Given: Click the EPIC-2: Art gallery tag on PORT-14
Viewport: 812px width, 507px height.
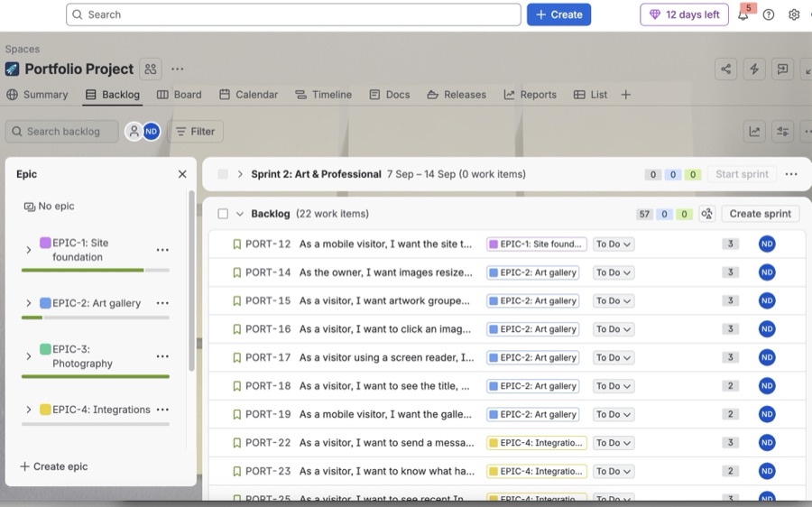Looking at the screenshot, I should pyautogui.click(x=533, y=273).
